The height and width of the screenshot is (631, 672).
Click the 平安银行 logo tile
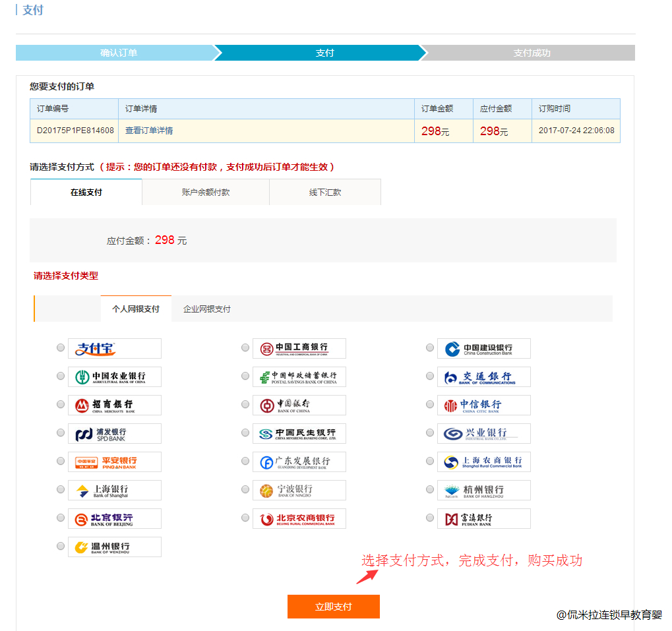tap(115, 462)
